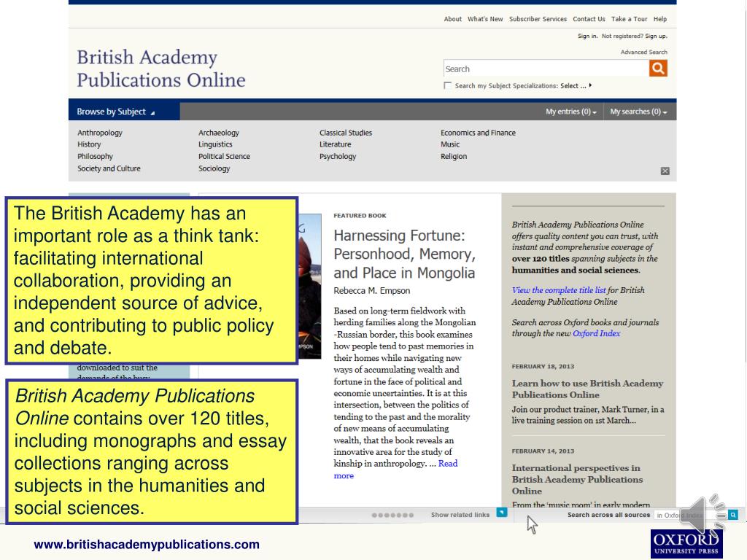Browse the Linguistics subject

[215, 144]
